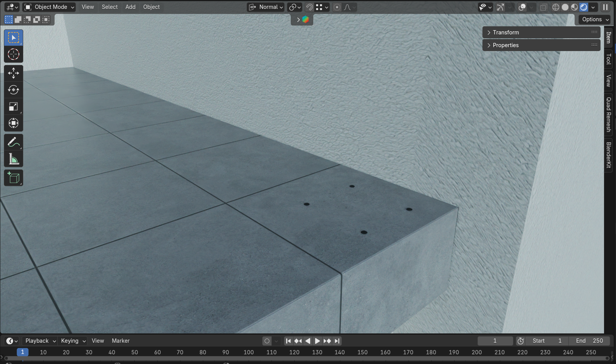Image resolution: width=616 pixels, height=364 pixels.
Task: Activate the Move tool
Action: point(14,73)
